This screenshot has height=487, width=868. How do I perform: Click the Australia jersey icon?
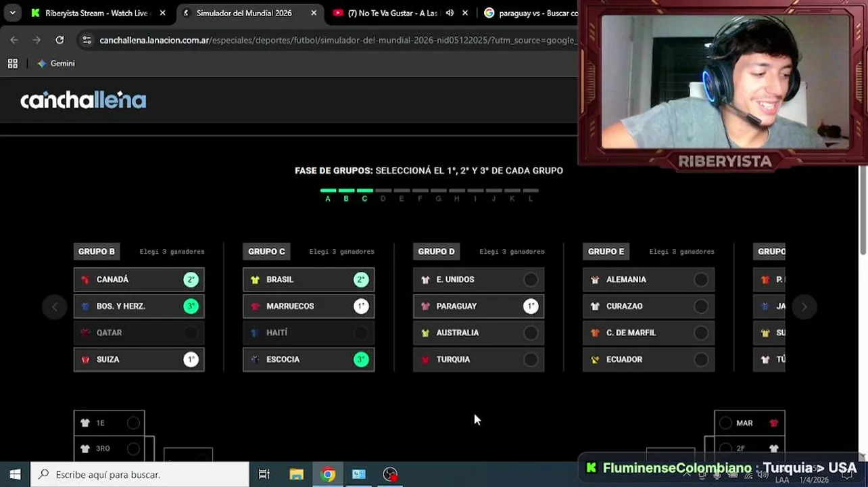tap(425, 333)
